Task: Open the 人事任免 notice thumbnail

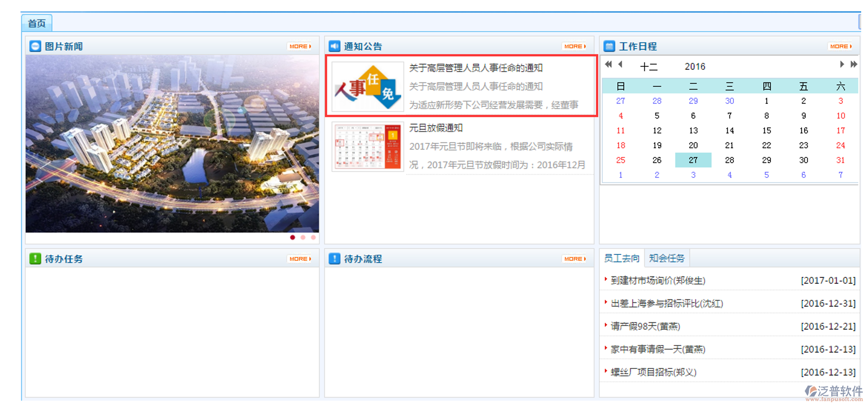Action: coord(368,87)
